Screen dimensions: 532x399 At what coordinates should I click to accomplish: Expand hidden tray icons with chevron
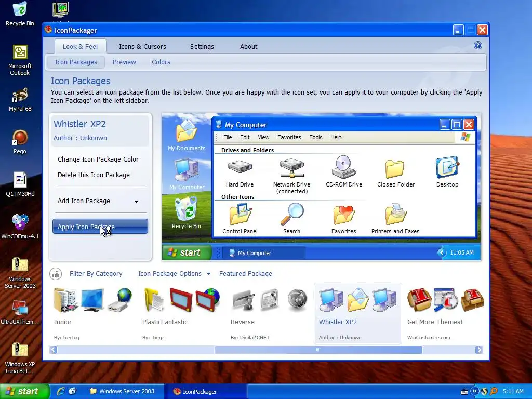click(475, 391)
